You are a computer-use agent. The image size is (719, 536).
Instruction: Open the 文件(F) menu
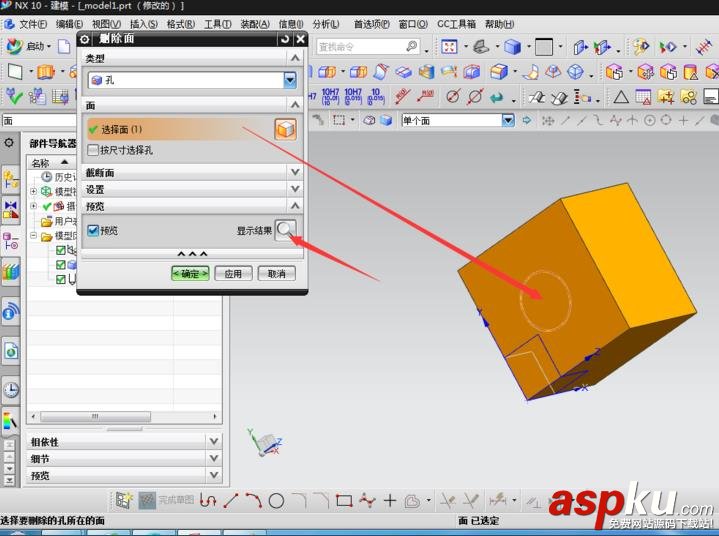33,24
